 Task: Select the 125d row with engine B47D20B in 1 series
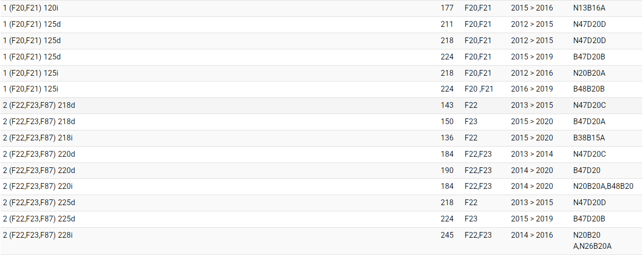coord(32,57)
